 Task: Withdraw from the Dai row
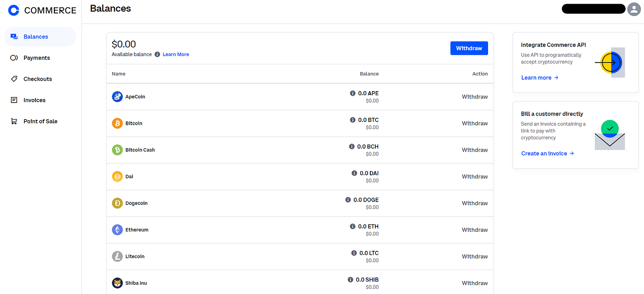tap(475, 177)
